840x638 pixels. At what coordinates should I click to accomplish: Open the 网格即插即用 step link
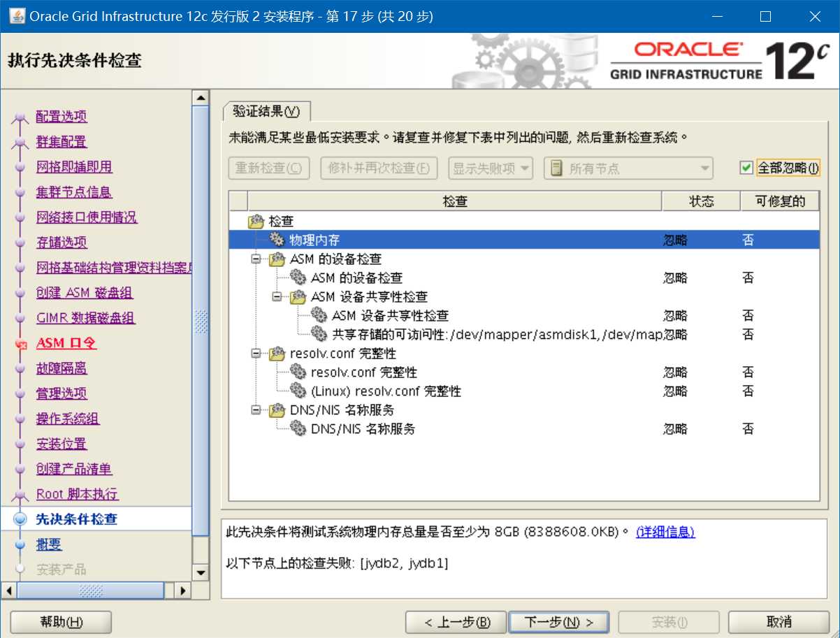(74, 167)
